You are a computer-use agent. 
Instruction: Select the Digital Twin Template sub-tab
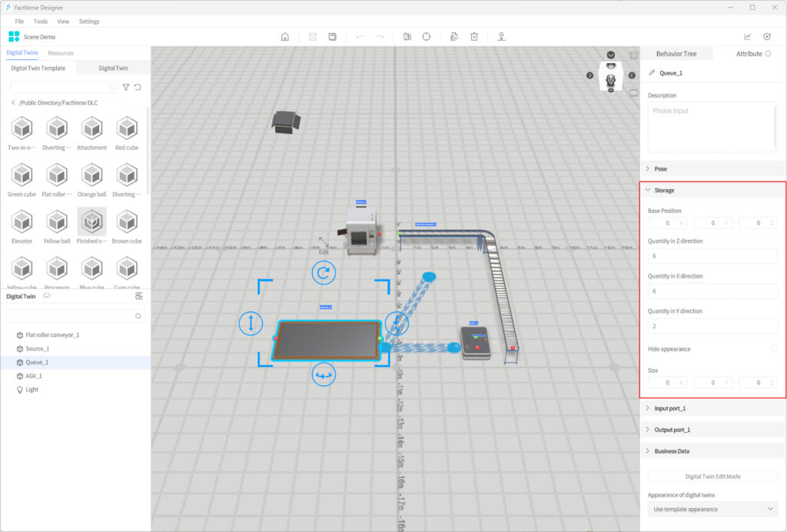(38, 68)
